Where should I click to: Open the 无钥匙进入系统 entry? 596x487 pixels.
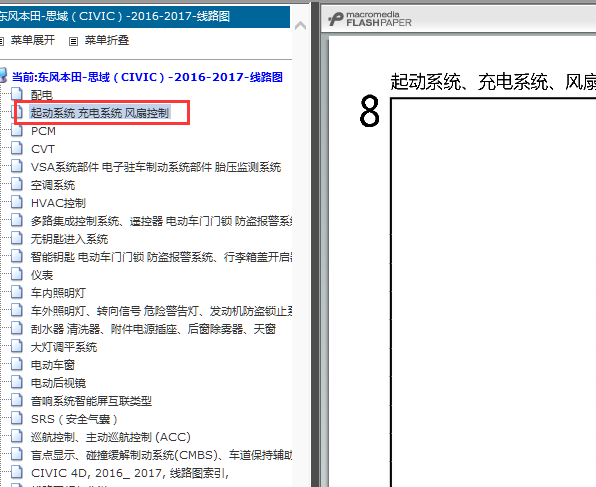[70, 239]
